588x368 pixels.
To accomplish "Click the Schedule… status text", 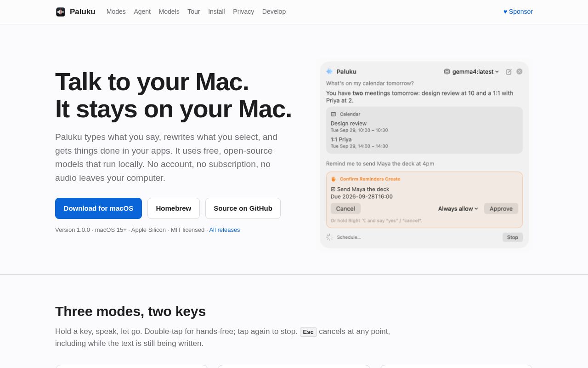I will [x=349, y=237].
